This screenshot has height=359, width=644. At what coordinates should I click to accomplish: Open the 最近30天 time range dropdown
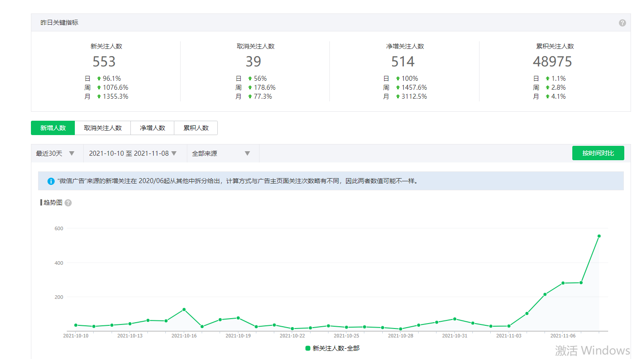pyautogui.click(x=56, y=153)
